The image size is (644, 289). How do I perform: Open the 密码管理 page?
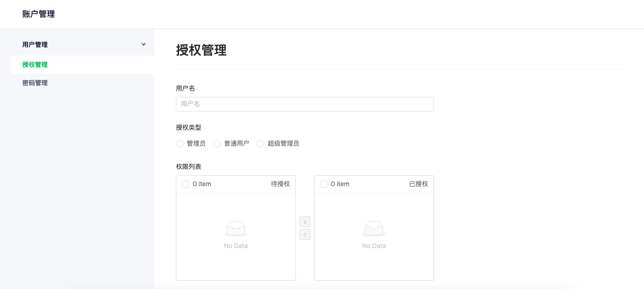coord(35,82)
